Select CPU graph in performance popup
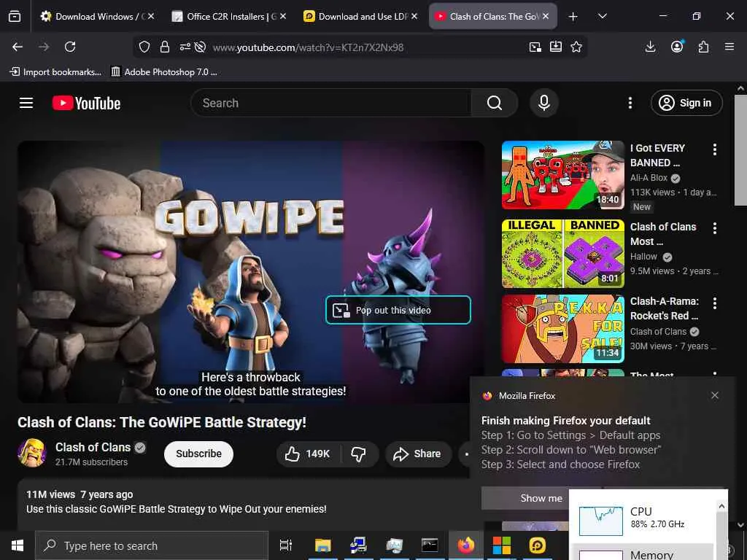747x560 pixels. coord(601,521)
